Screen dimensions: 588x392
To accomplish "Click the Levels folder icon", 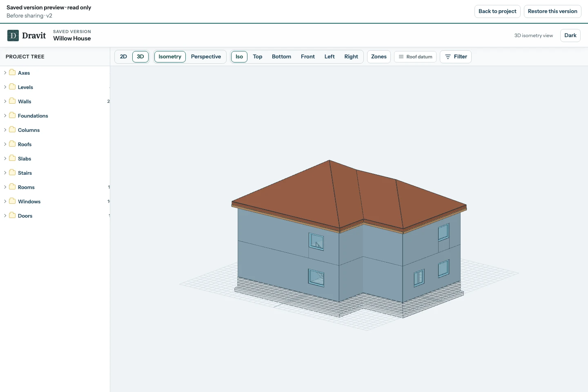I will point(12,87).
